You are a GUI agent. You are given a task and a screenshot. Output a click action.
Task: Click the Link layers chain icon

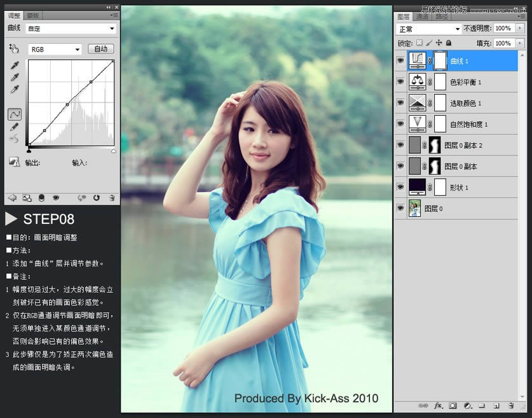[424, 406]
